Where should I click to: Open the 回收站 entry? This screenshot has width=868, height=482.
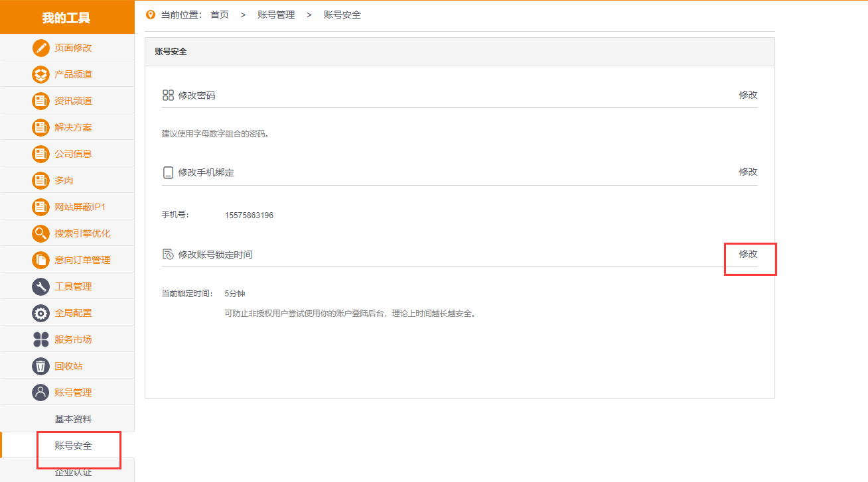(x=67, y=365)
